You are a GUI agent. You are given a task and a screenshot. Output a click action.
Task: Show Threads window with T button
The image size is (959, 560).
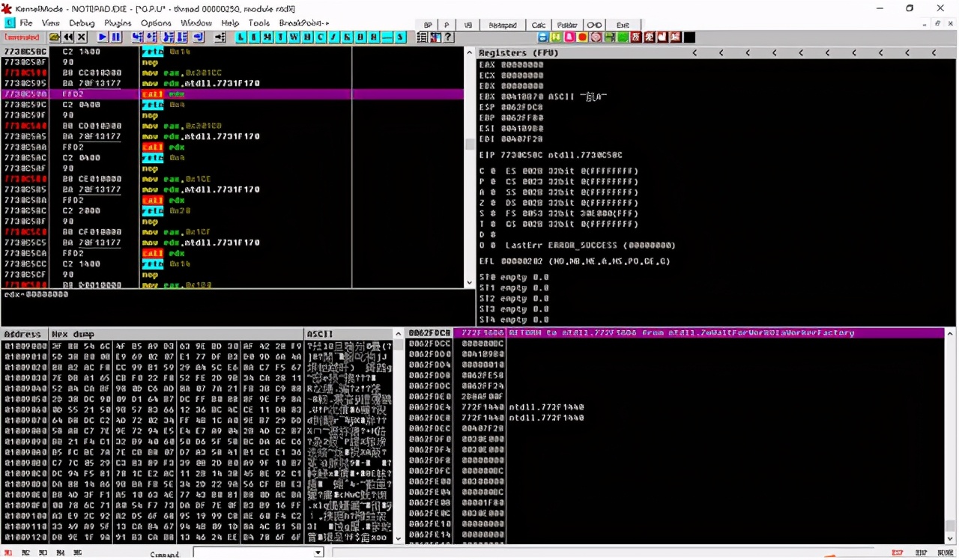click(281, 37)
